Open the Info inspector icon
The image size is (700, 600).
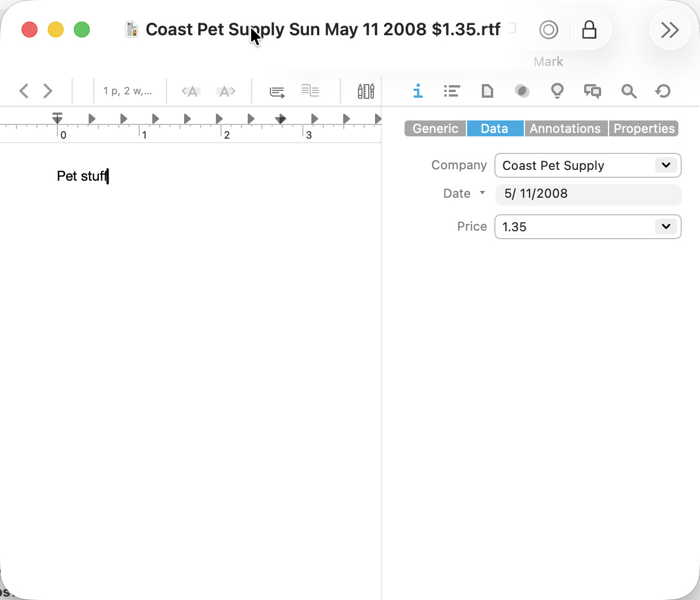418,91
